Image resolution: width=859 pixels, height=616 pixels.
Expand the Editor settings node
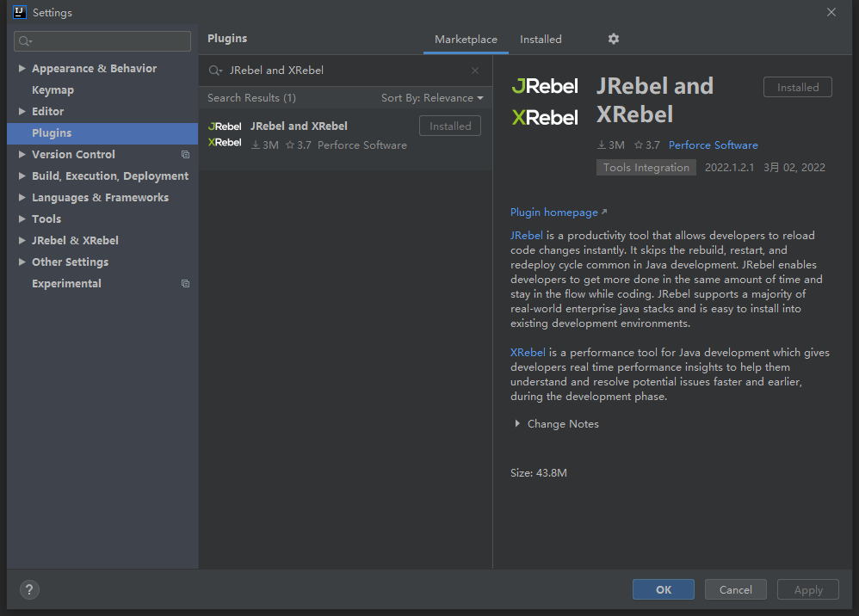(x=22, y=111)
